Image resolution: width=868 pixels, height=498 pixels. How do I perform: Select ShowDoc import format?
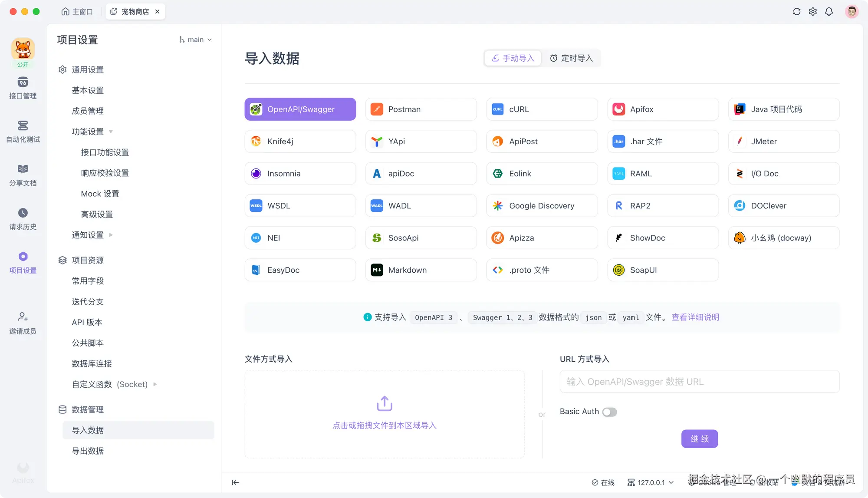tap(663, 238)
